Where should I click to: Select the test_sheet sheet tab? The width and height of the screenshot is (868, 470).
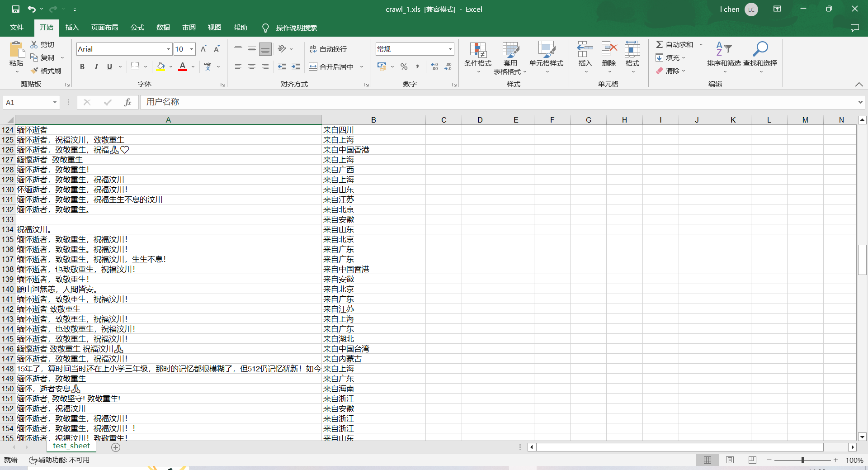point(71,446)
